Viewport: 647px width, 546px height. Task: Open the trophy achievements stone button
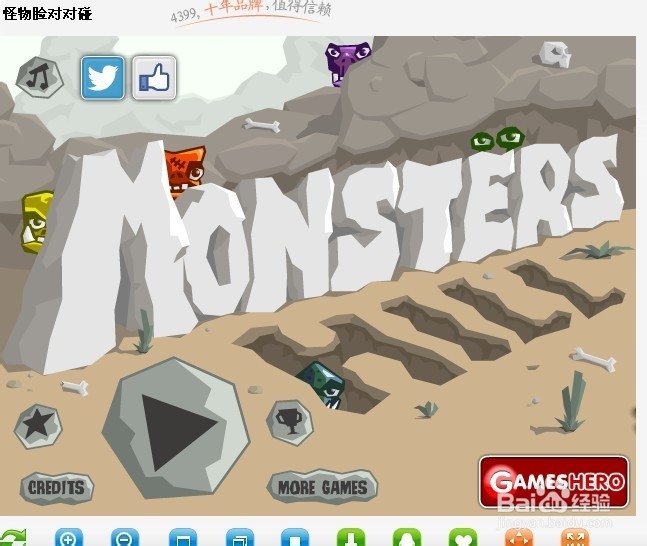[290, 422]
